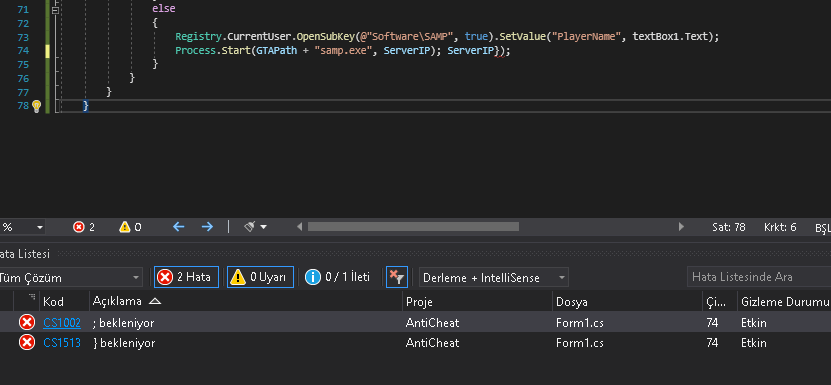Click the 'else' keyword on line 71

[163, 9]
